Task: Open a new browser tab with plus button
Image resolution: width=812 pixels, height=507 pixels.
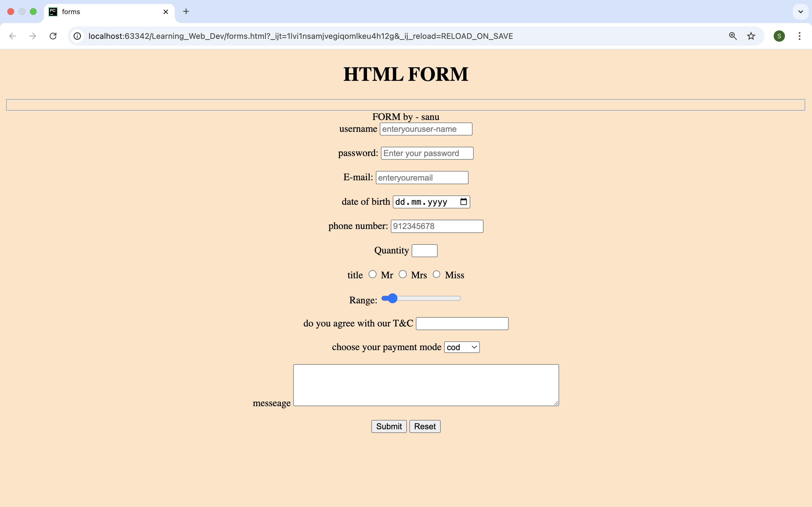Action: tap(186, 11)
